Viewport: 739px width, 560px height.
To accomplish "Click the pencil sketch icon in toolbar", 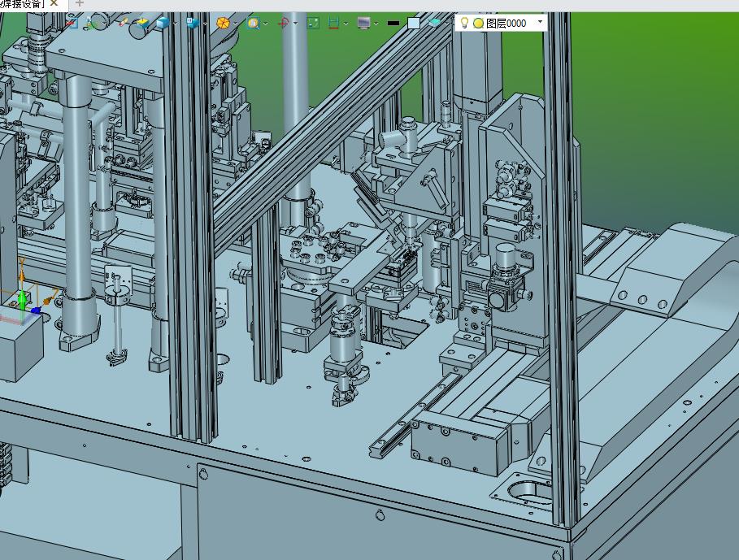I will 124,22.
